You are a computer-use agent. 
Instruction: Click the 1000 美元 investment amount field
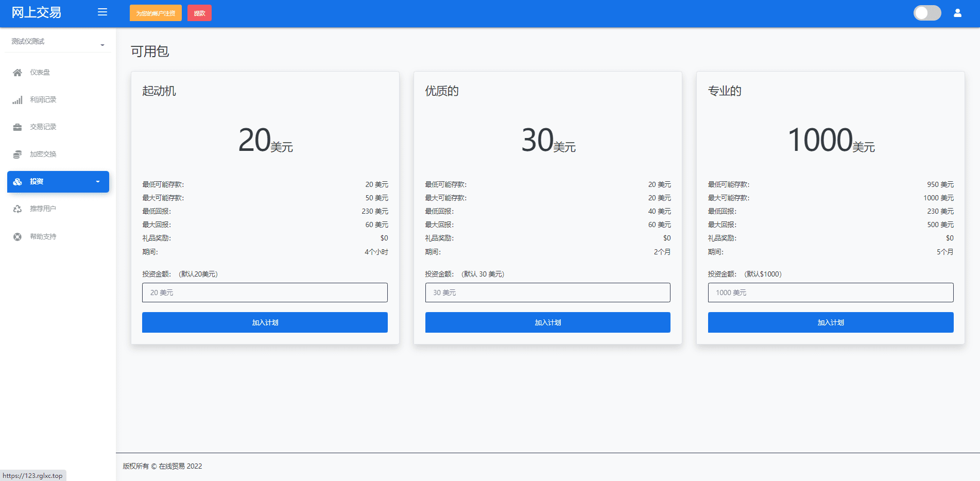(830, 293)
